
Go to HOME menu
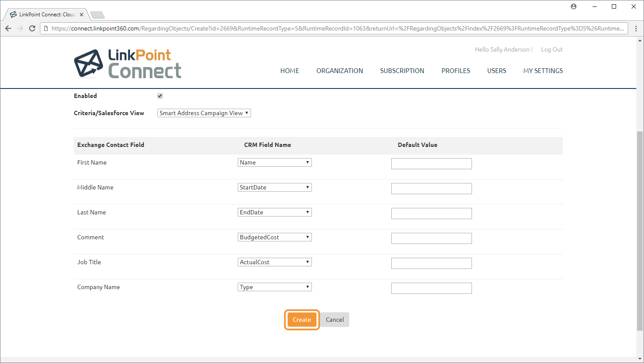pyautogui.click(x=290, y=71)
